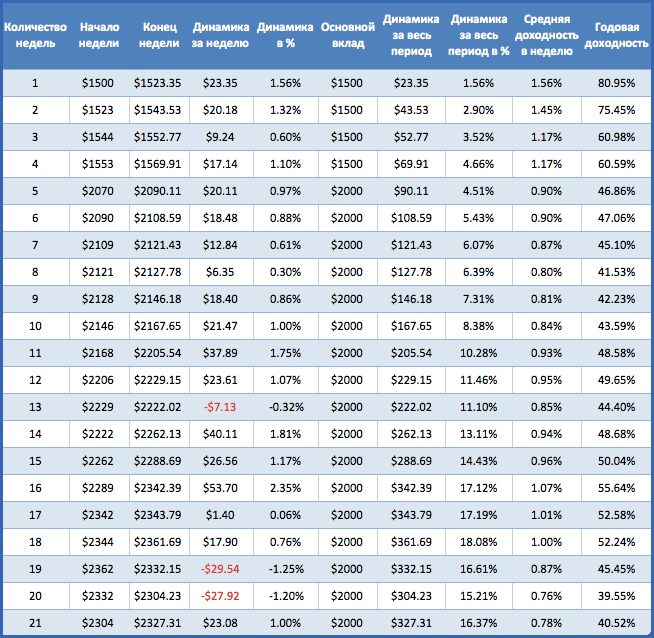Click the red negative value -$27.92
Screen dimensions: 654x638
[220, 596]
